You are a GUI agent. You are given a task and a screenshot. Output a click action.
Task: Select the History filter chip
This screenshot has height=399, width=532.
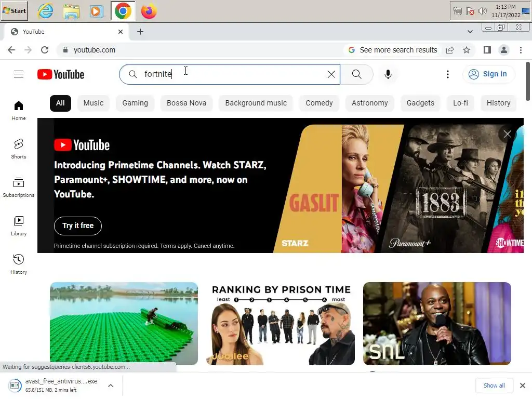tap(498, 103)
